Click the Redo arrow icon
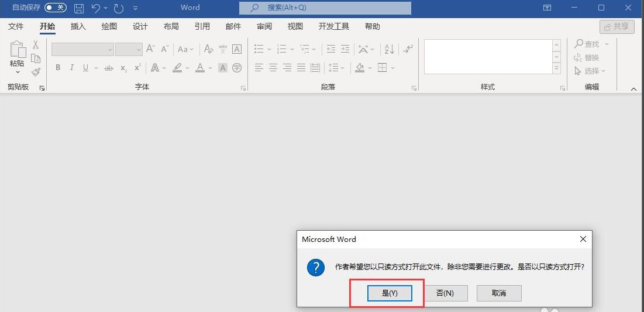The height and width of the screenshot is (312, 644). (119, 8)
